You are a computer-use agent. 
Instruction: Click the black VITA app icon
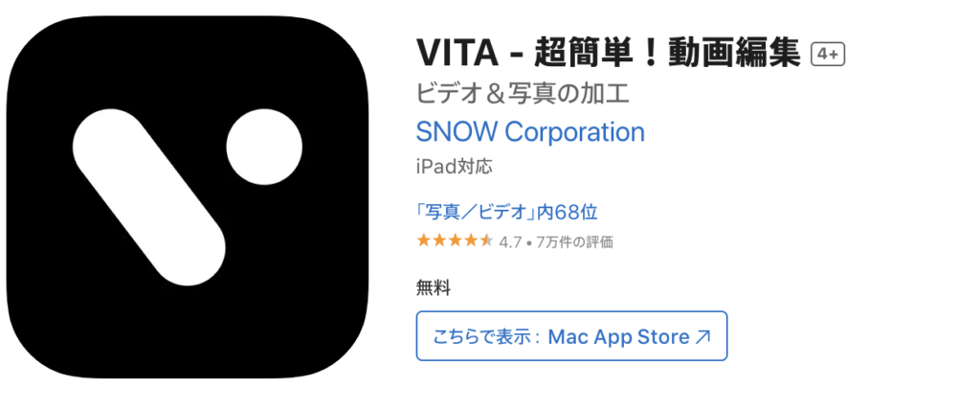click(x=188, y=196)
